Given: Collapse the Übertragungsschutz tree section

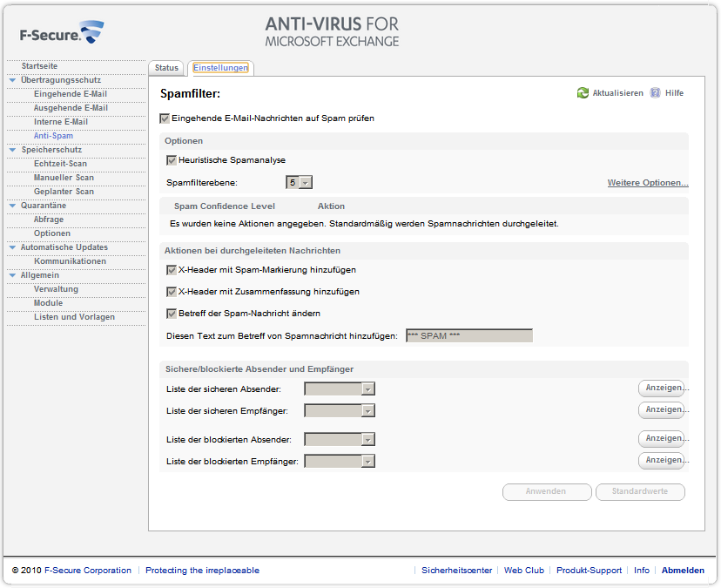Looking at the screenshot, I should click(12, 80).
